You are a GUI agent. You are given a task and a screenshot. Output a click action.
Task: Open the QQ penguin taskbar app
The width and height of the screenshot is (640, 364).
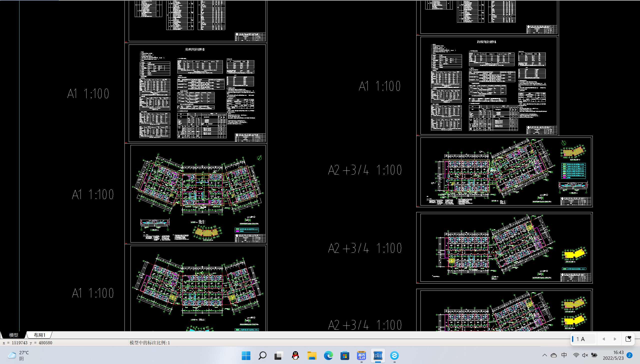[x=295, y=355]
